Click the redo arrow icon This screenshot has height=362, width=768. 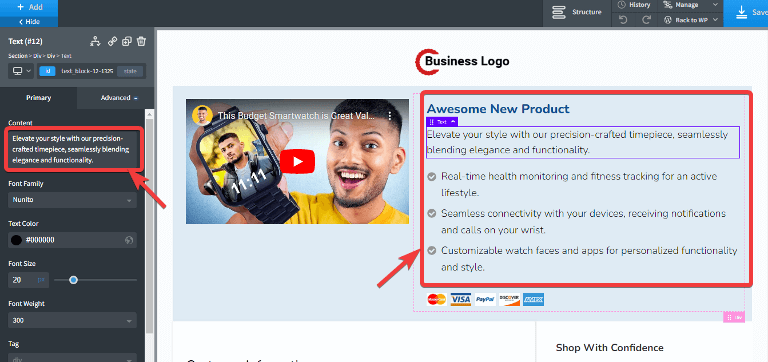pos(646,20)
